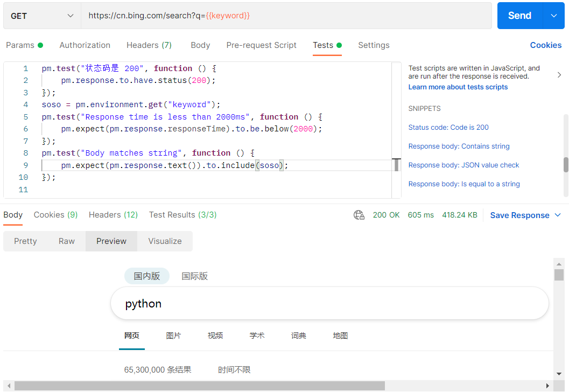Click line number 11 in the editor
The width and height of the screenshot is (569, 392).
pos(23,190)
